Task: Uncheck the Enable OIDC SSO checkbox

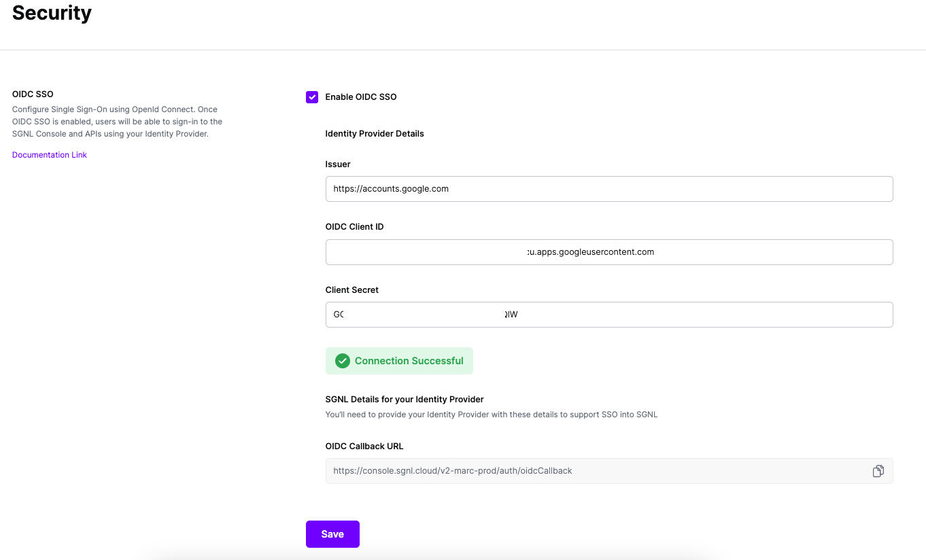Action: (312, 97)
